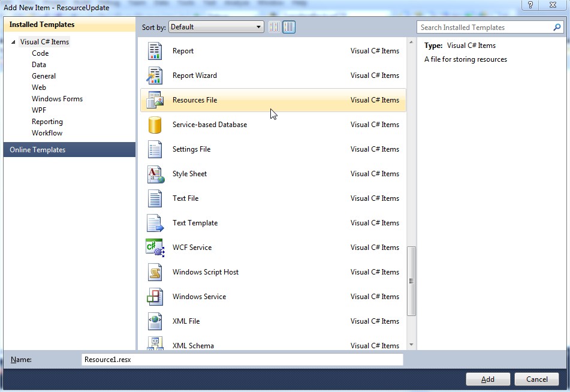Select the XML Schema label
Screen dimensions: 570x392
[193, 346]
